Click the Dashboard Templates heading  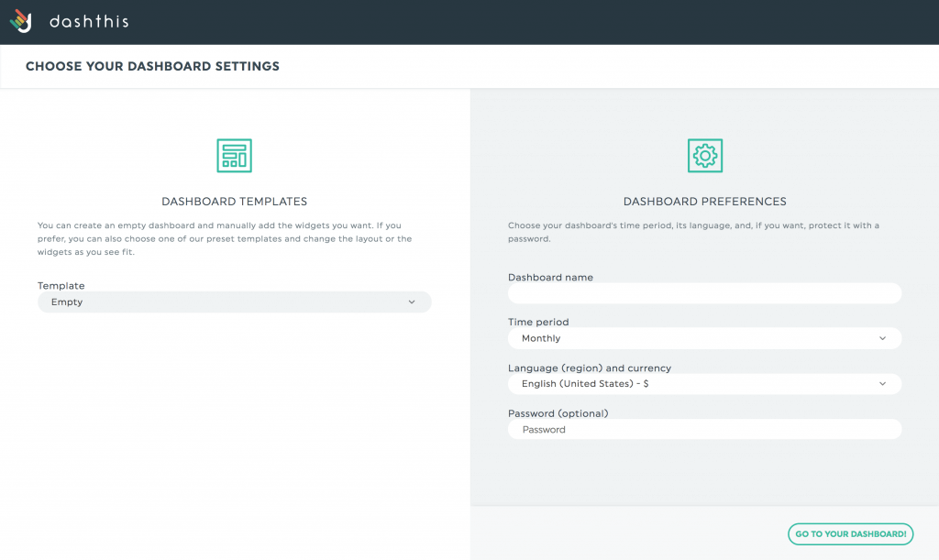tap(234, 202)
